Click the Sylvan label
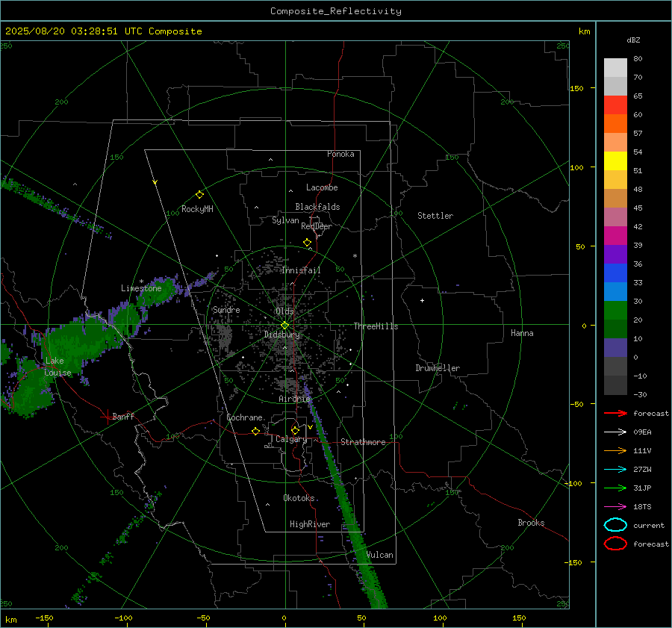Screen dimensions: 672x628 (x=285, y=220)
